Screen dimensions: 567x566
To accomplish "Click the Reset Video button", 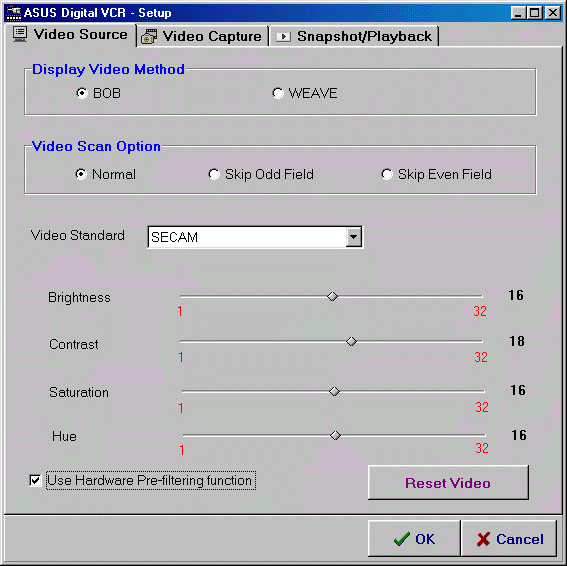I will point(448,482).
